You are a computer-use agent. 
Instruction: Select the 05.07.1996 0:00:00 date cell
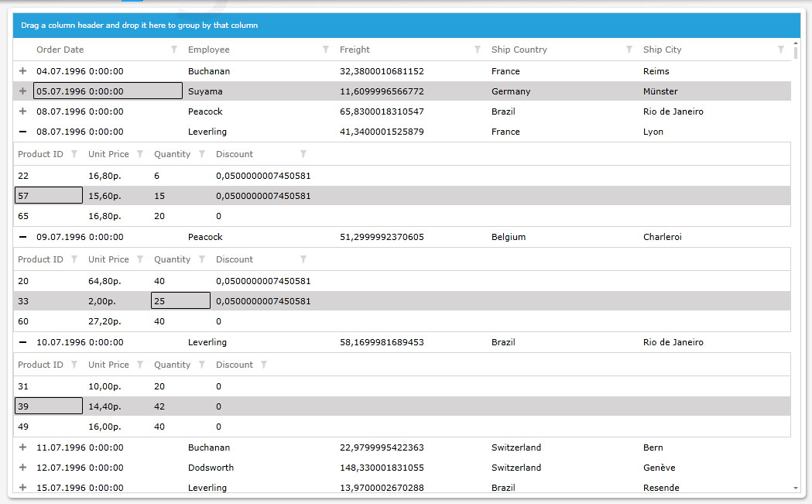pos(108,91)
